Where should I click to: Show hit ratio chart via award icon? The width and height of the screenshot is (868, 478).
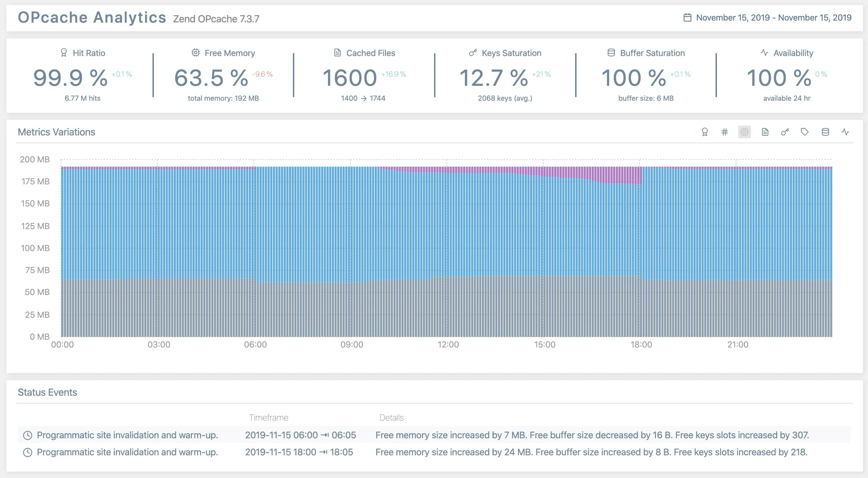coord(705,132)
